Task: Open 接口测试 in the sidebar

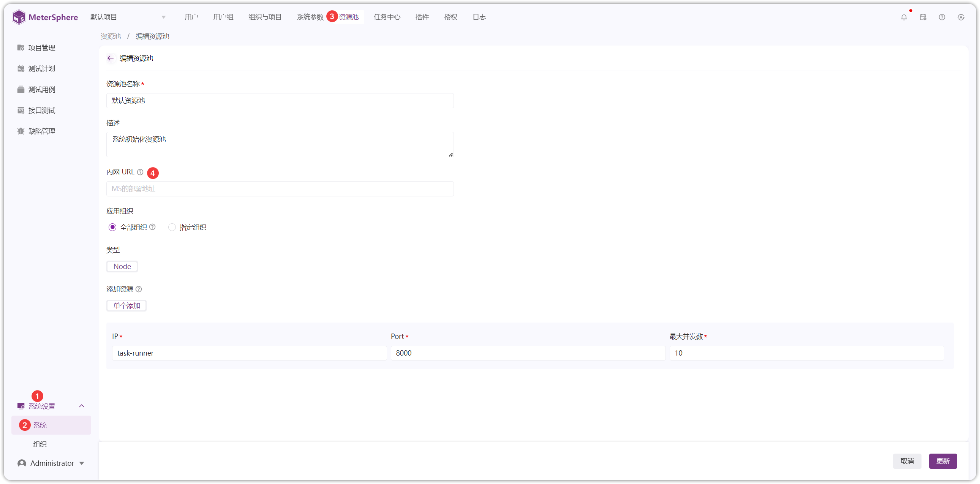Action: pyautogui.click(x=42, y=110)
